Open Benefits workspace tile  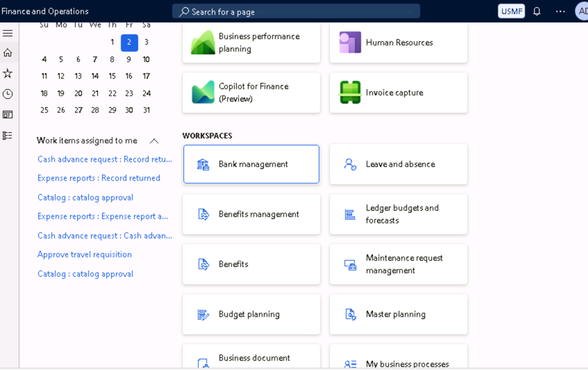[x=251, y=264]
